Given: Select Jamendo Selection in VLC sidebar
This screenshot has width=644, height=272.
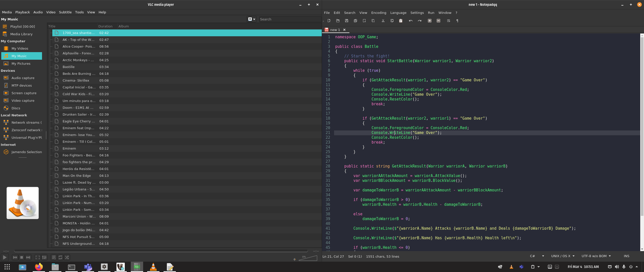Looking at the screenshot, I should click(x=26, y=152).
